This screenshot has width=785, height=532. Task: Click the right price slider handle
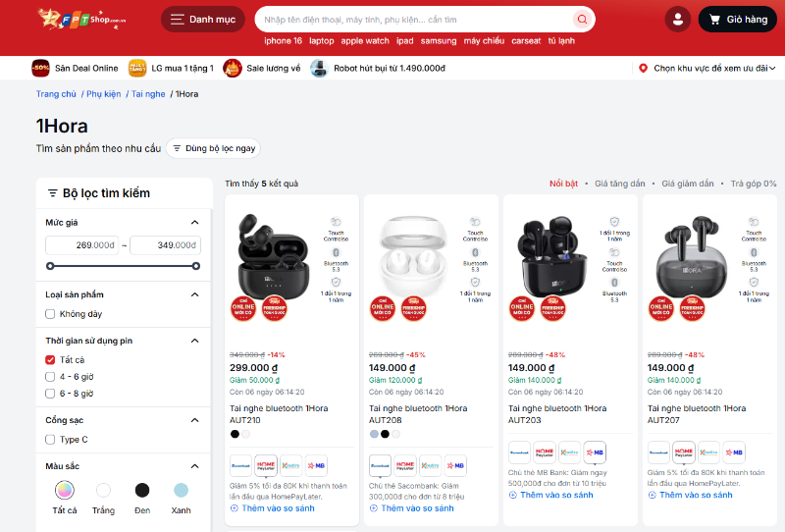(196, 266)
